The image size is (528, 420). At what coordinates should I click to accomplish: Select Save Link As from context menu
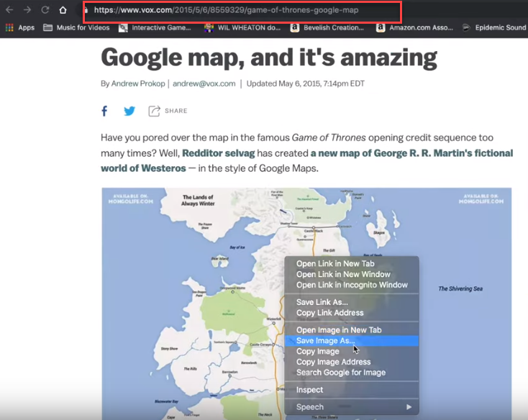point(352,302)
